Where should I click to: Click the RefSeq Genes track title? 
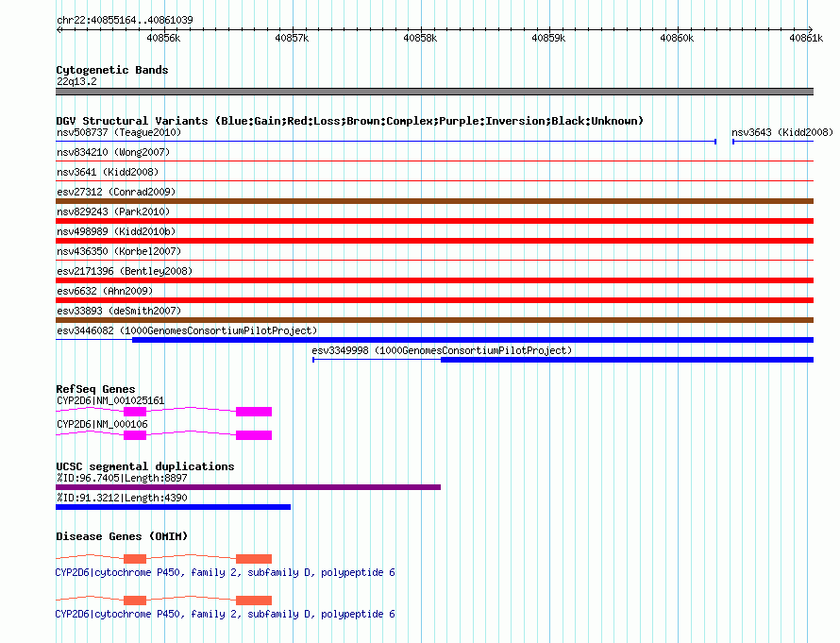(x=96, y=389)
